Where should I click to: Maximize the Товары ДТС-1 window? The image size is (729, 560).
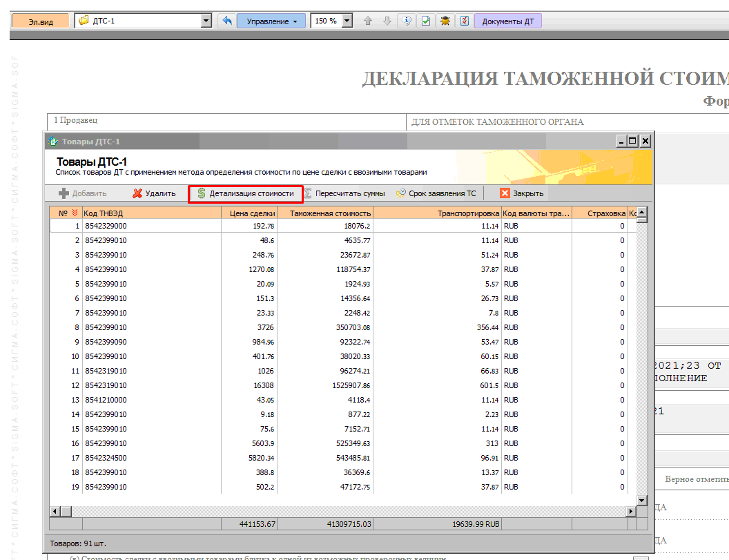pyautogui.click(x=633, y=141)
